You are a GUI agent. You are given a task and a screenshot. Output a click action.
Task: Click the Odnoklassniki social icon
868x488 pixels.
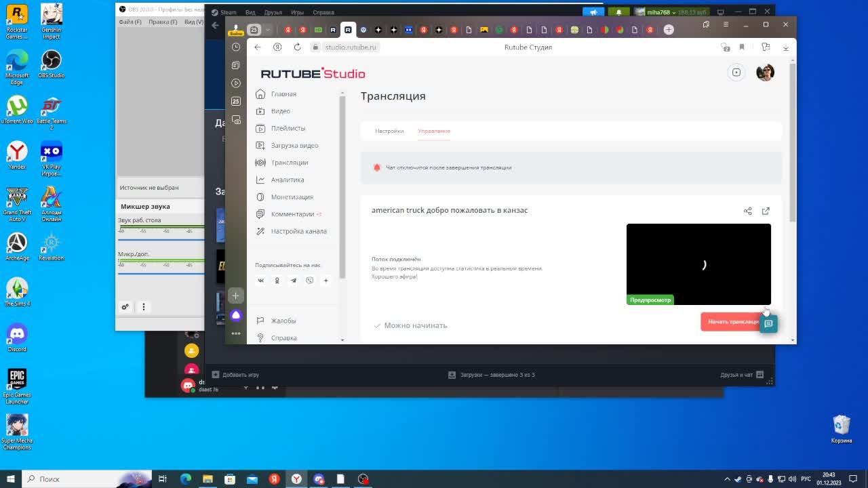pyautogui.click(x=277, y=281)
